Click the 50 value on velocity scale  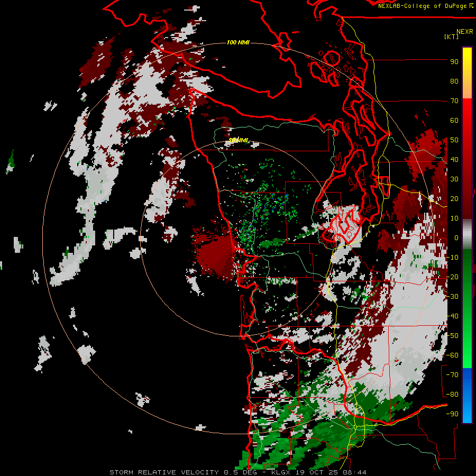point(454,140)
